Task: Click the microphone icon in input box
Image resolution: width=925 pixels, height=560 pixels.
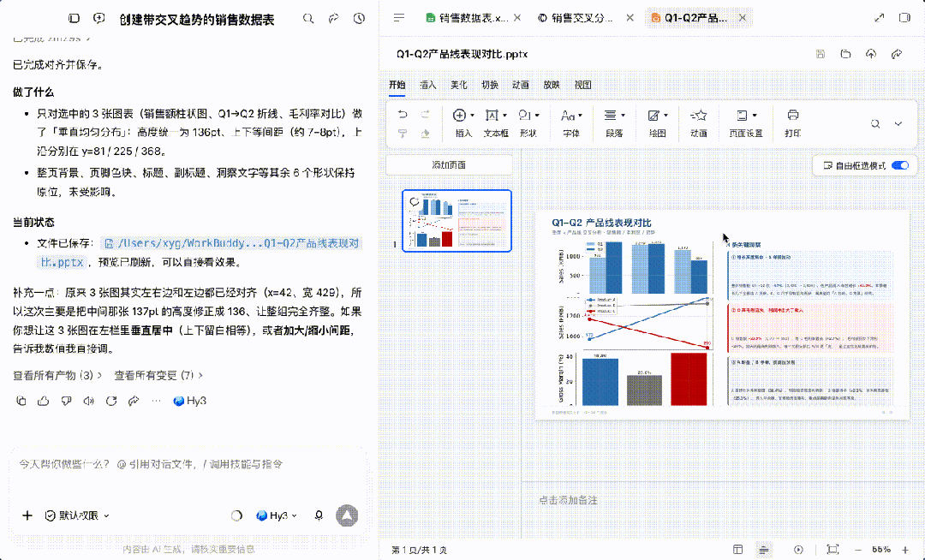Action: click(319, 515)
